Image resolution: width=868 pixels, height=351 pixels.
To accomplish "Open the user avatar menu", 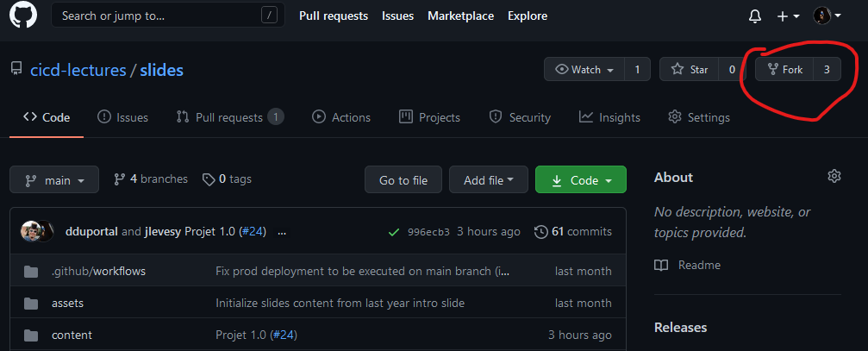I will click(826, 16).
